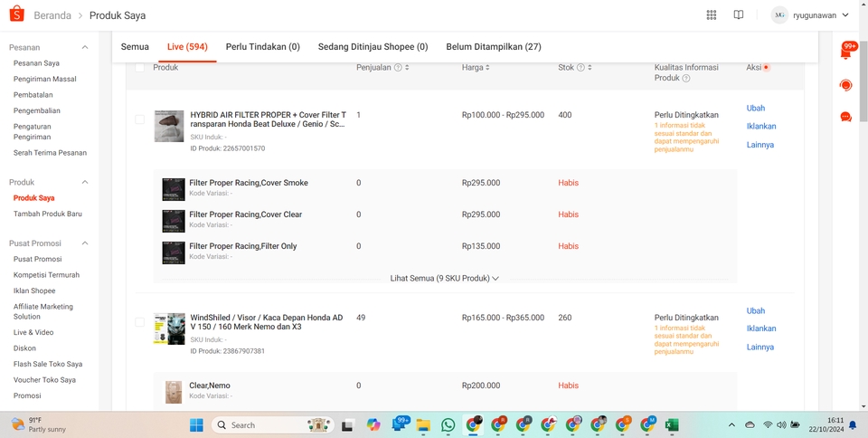The height and width of the screenshot is (438, 868).
Task: Click the text ID Produk: 23867907381
Action: (x=228, y=351)
